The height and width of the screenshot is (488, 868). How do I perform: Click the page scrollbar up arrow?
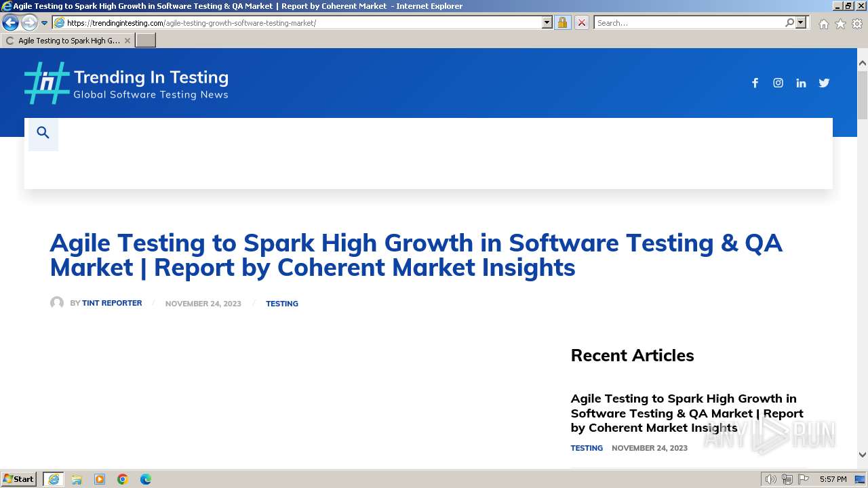tap(863, 64)
